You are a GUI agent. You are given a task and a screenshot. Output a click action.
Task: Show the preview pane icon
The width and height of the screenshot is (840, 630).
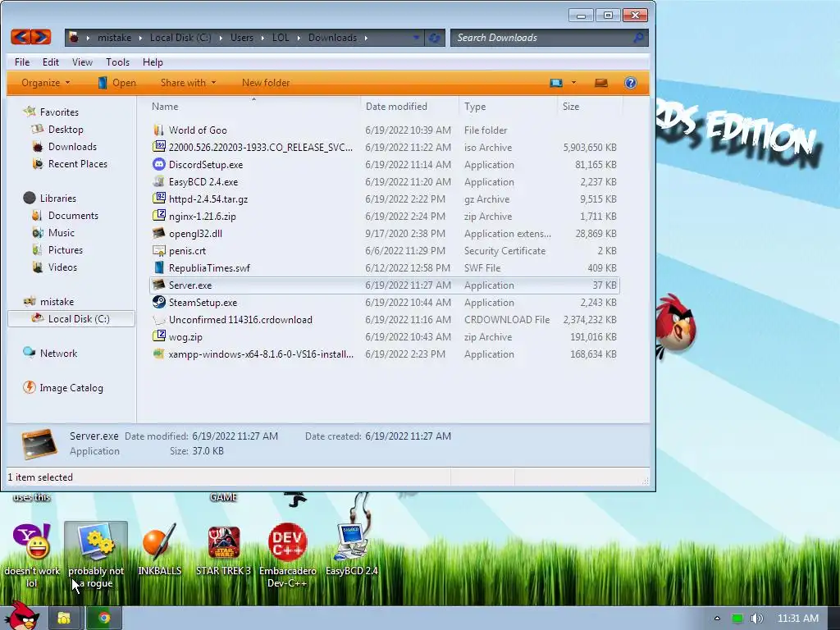(601, 83)
